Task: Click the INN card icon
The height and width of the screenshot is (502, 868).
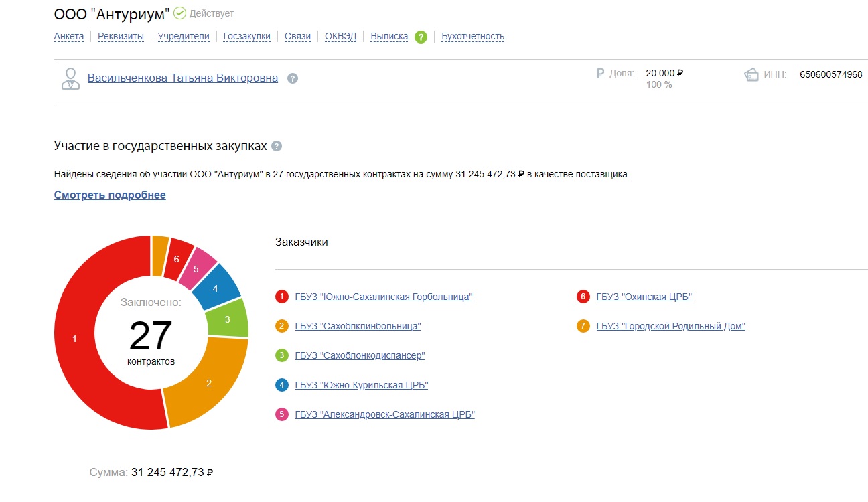Action: [751, 75]
